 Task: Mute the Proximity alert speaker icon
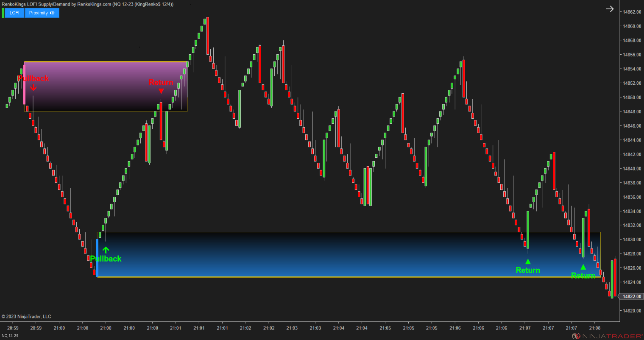tap(53, 13)
